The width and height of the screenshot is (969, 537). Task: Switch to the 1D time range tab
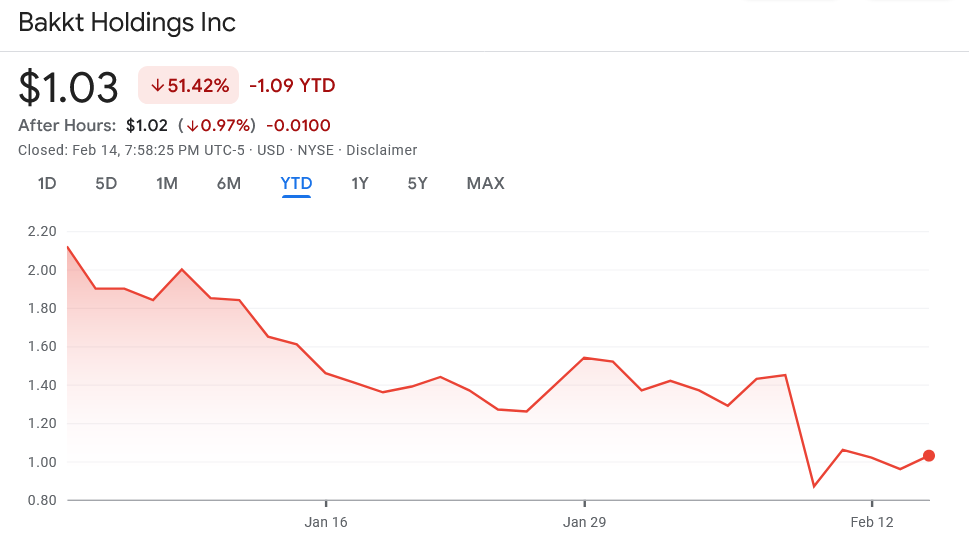click(47, 183)
